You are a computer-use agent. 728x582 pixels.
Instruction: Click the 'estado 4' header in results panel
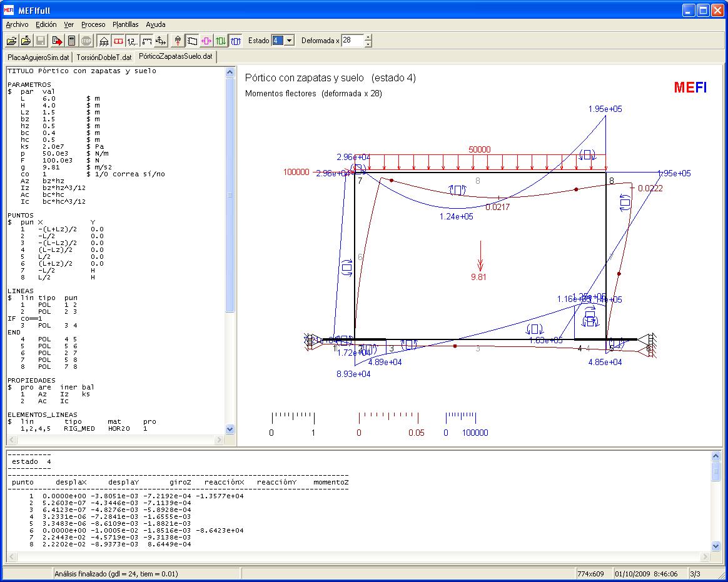click(x=31, y=462)
